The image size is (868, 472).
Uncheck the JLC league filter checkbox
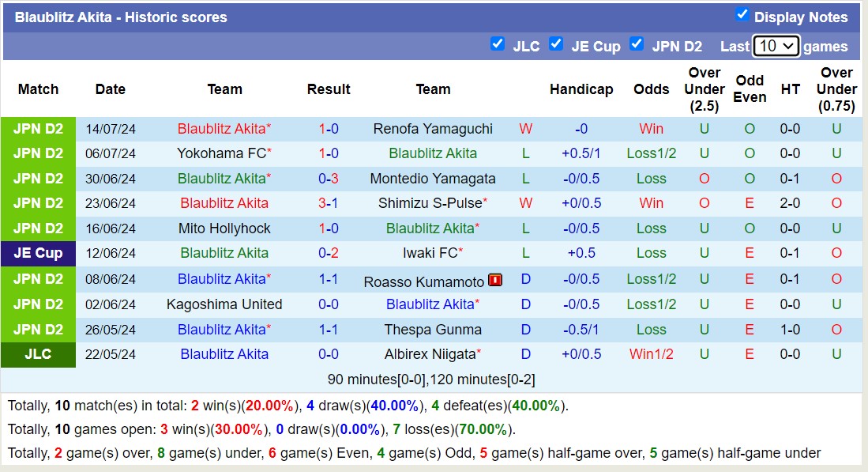point(497,43)
